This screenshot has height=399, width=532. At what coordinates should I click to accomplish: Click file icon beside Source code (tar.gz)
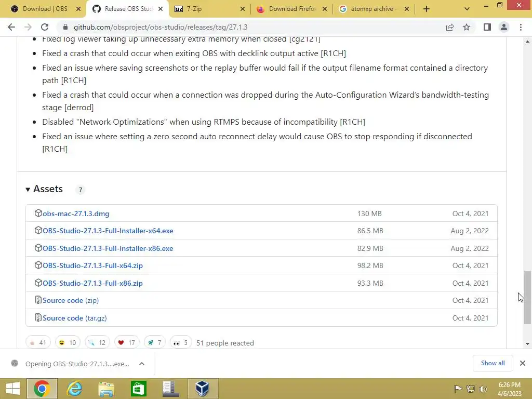pyautogui.click(x=38, y=317)
